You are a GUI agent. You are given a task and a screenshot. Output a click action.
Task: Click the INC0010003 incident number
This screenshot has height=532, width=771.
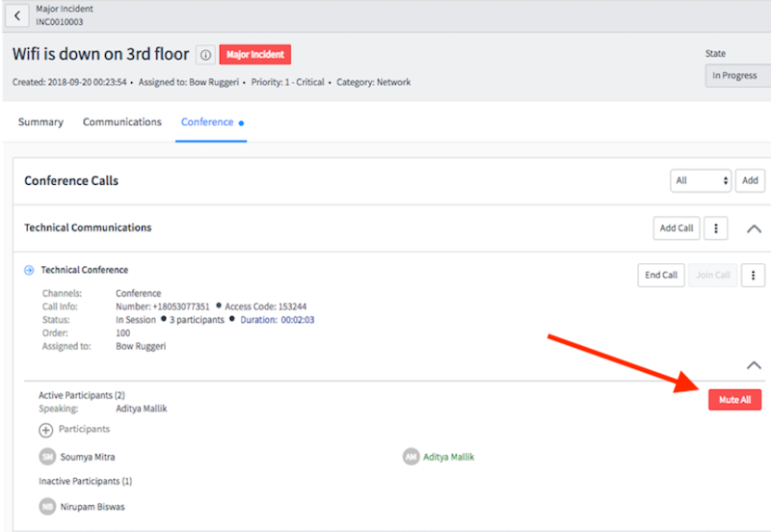coord(60,22)
